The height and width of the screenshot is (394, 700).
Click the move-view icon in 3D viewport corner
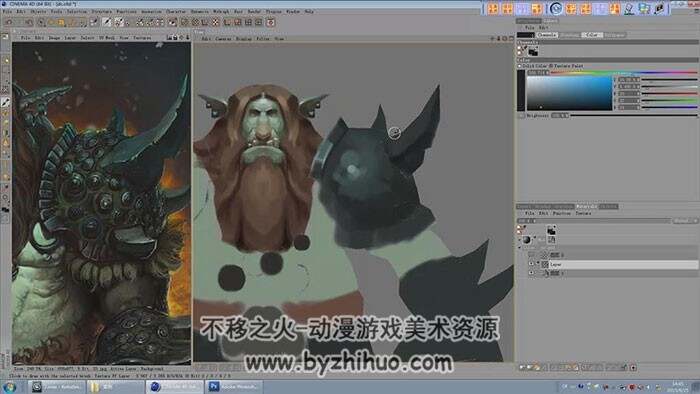pos(493,39)
